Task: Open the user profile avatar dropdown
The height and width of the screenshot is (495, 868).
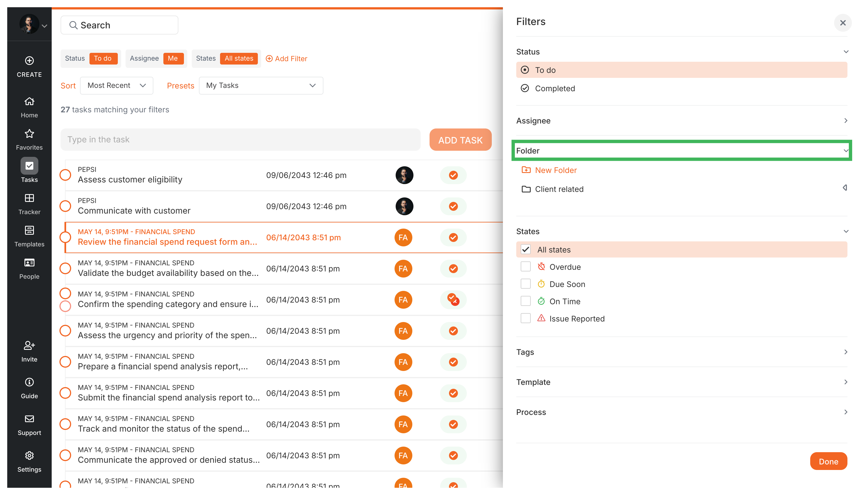Action: (x=33, y=25)
